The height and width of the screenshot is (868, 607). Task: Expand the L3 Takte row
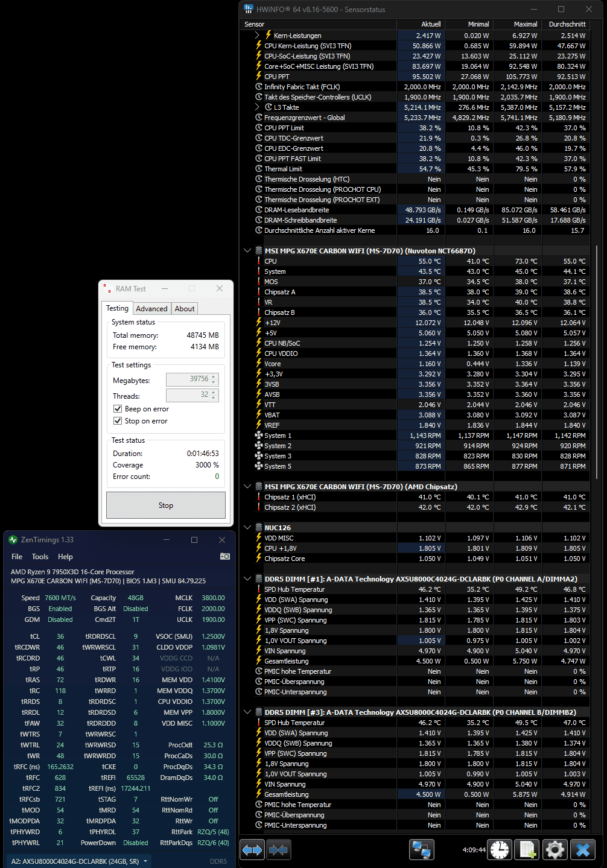(258, 107)
